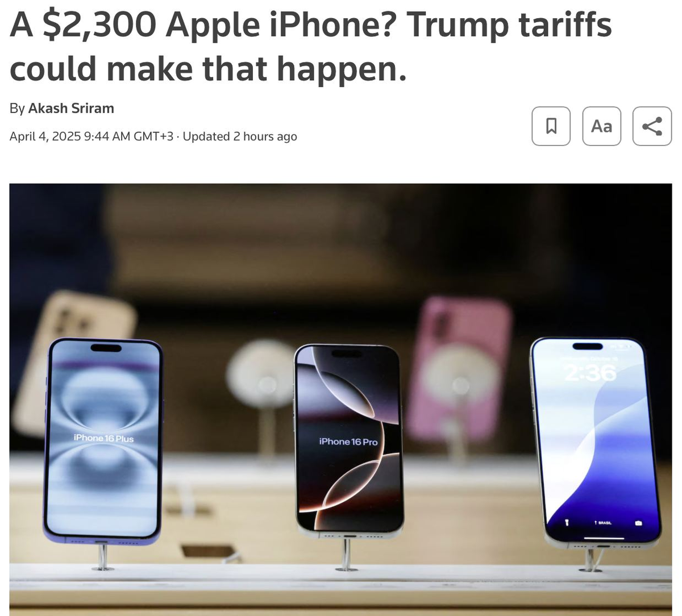Click the word 'By' before the author name
This screenshot has width=682, height=616.
pyautogui.click(x=17, y=109)
